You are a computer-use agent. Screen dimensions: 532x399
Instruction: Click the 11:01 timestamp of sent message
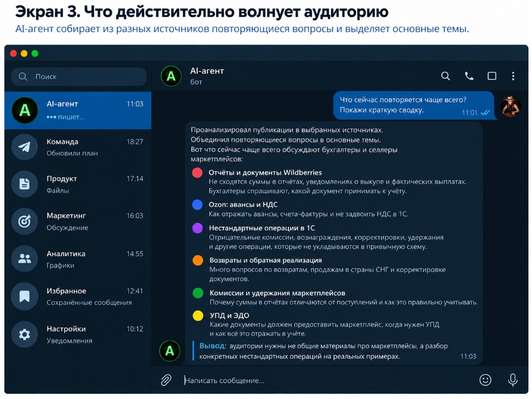tap(470, 113)
